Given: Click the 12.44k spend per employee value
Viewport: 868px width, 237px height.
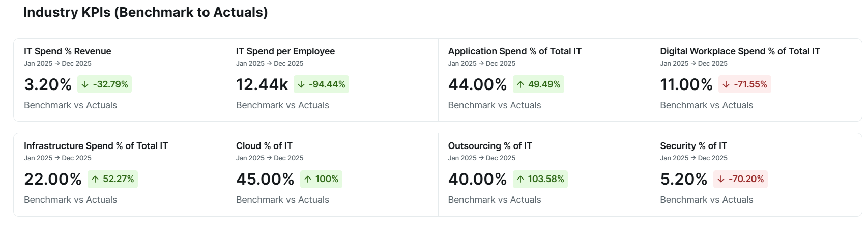Looking at the screenshot, I should click(262, 84).
